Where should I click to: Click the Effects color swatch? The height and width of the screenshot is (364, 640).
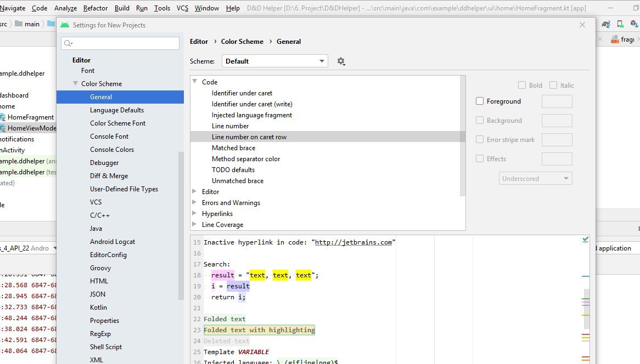pyautogui.click(x=557, y=158)
